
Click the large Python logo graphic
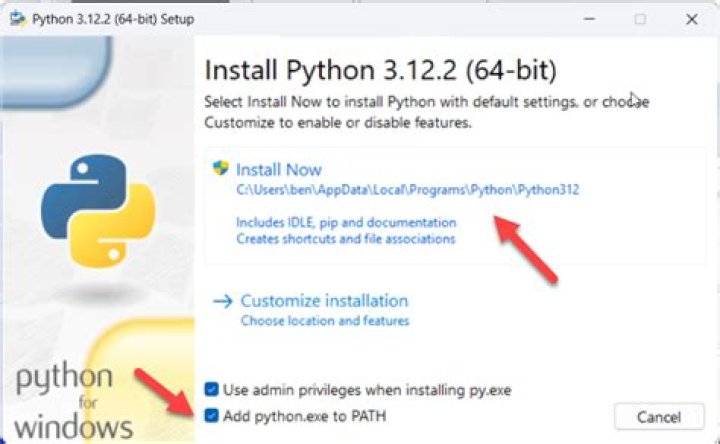[98, 211]
